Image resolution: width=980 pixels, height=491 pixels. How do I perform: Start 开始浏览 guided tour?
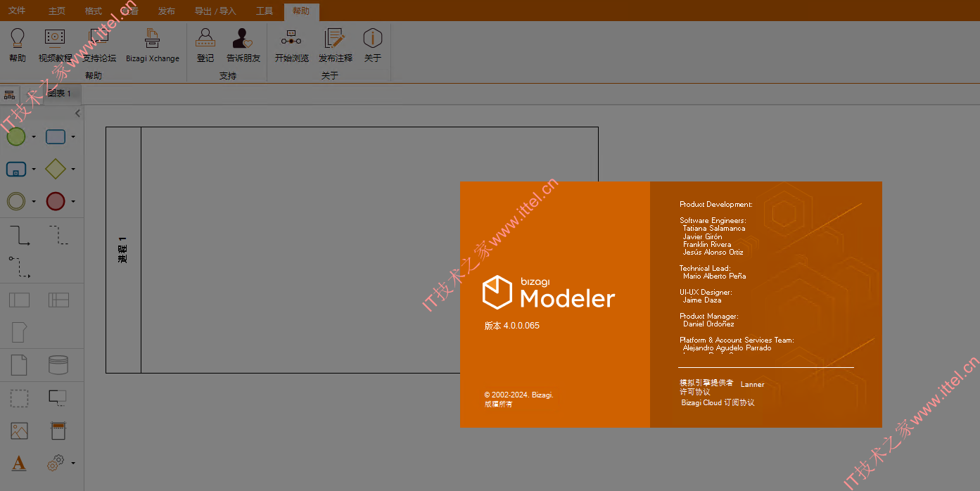point(291,45)
